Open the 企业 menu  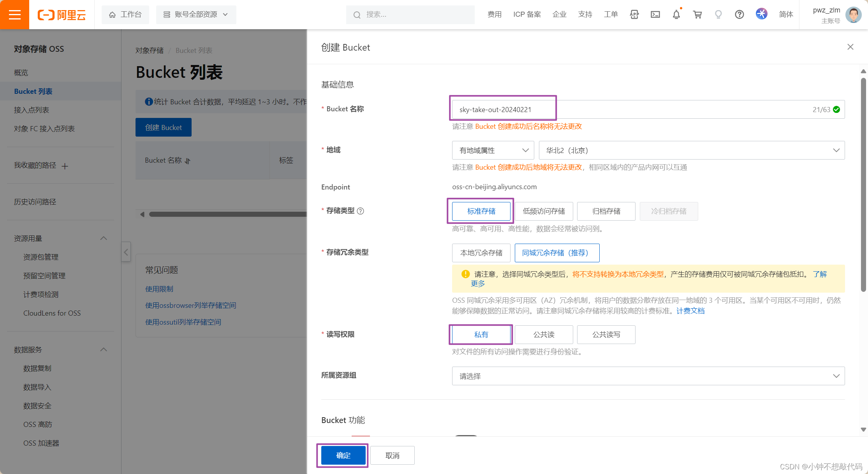pos(560,14)
